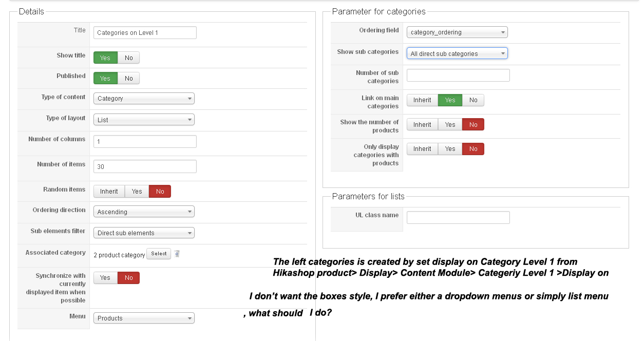644x341 pixels.
Task: Set Show the number of products to Yes
Action: 450,125
